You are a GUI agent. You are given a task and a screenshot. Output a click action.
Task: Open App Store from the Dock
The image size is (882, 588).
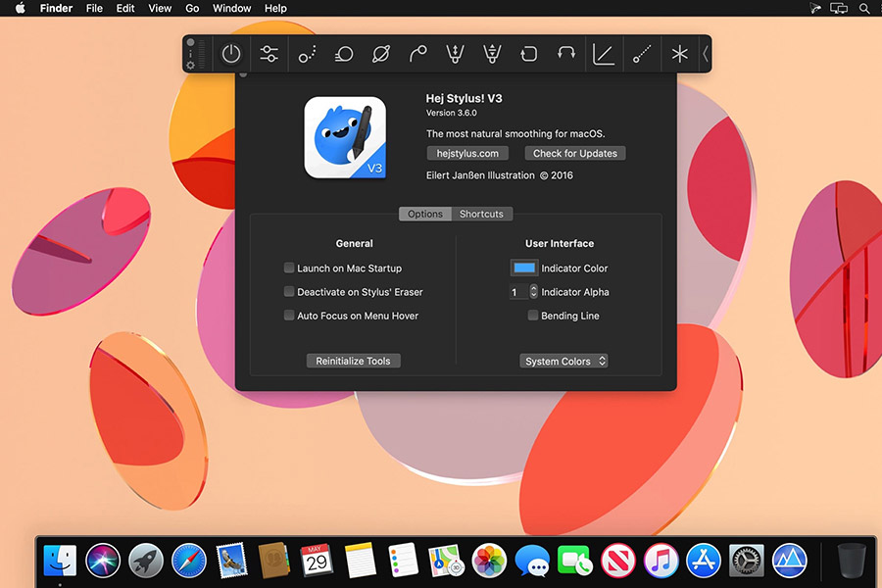704,561
